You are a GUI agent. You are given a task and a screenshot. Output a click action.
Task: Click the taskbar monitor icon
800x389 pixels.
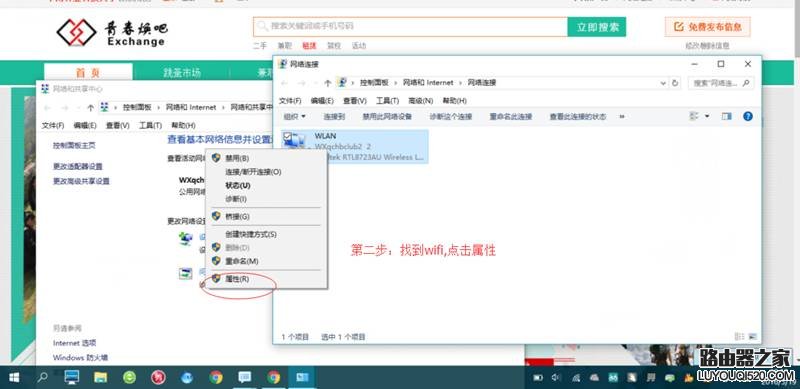pos(72,377)
